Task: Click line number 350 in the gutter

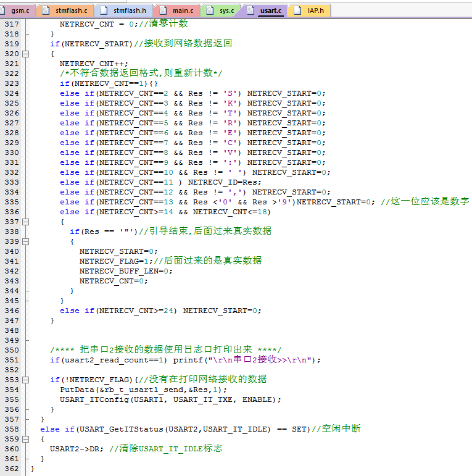Action: [x=11, y=350]
